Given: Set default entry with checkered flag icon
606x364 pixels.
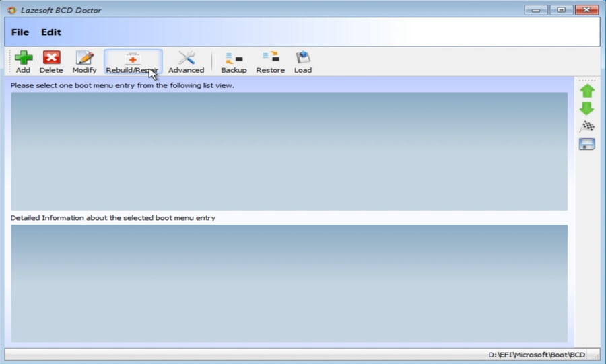Looking at the screenshot, I should coord(586,126).
